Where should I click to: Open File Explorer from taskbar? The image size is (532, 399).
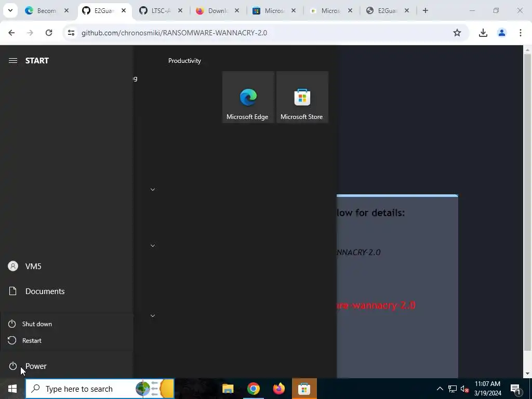point(228,389)
